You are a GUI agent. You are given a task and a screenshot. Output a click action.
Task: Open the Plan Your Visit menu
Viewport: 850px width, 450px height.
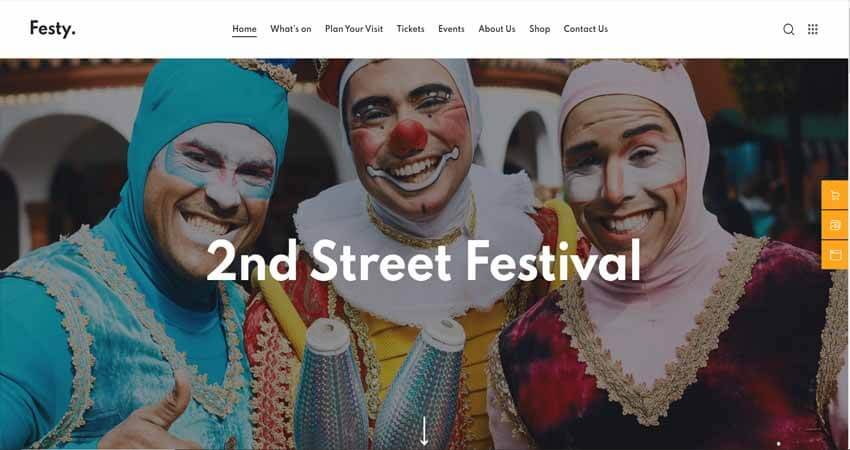[354, 29]
